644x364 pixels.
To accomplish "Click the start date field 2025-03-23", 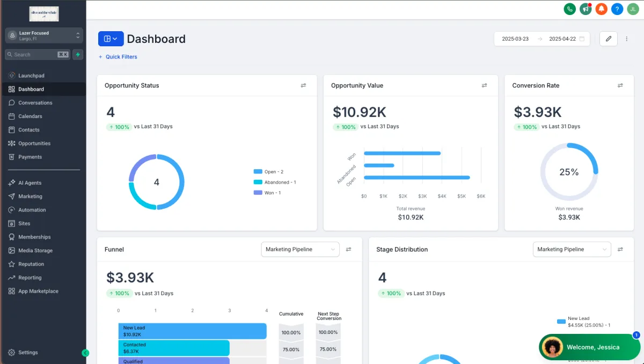I will point(515,39).
